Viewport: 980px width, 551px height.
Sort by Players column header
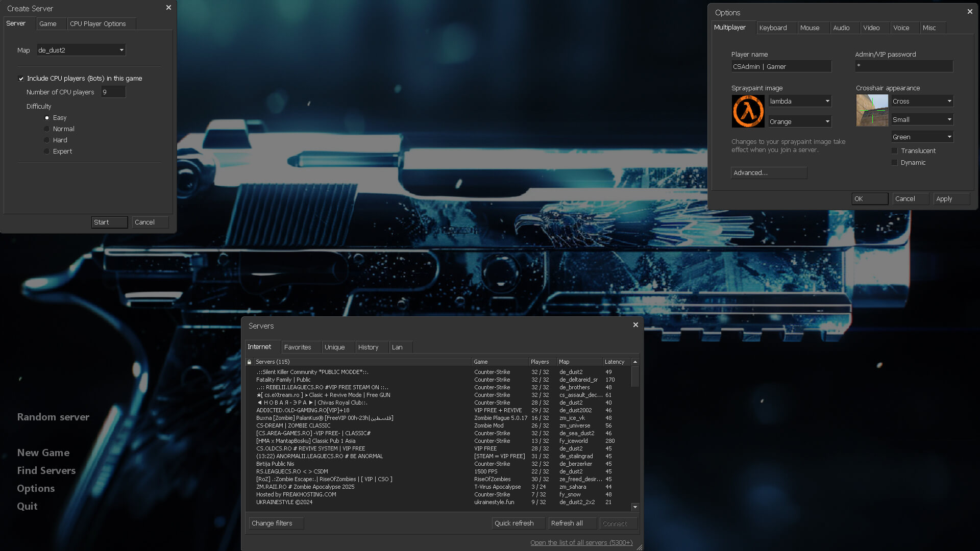tap(543, 362)
